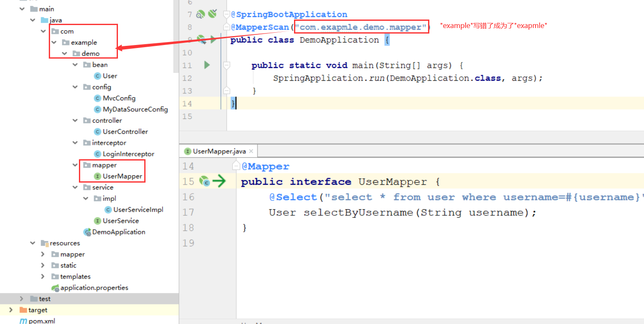The width and height of the screenshot is (644, 324).
Task: Expand the test folder
Action: pyautogui.click(x=21, y=299)
